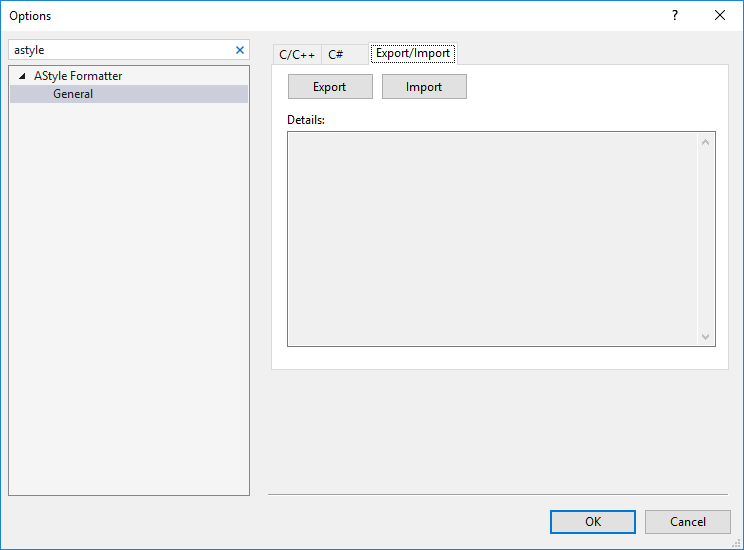Collapse the AStyle Formatter tree node

[x=22, y=76]
